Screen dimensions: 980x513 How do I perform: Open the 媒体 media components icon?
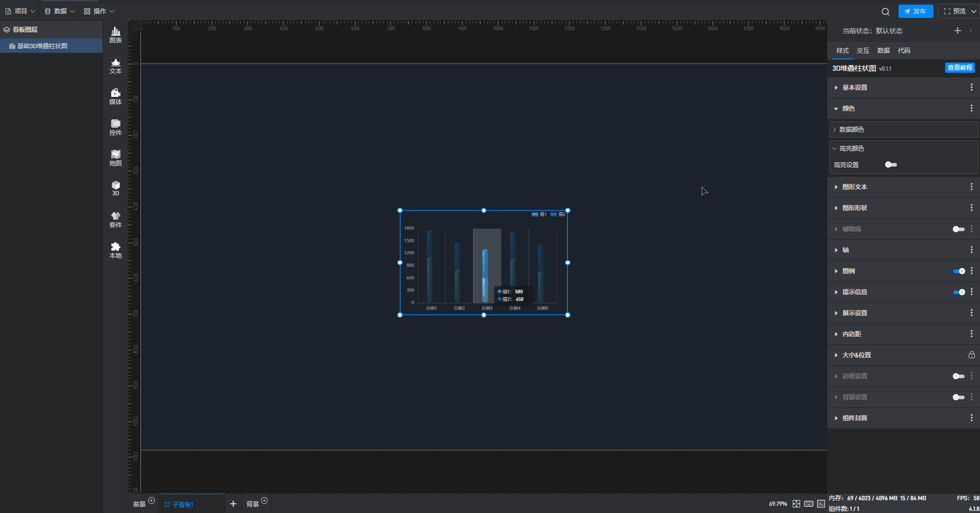click(x=115, y=96)
